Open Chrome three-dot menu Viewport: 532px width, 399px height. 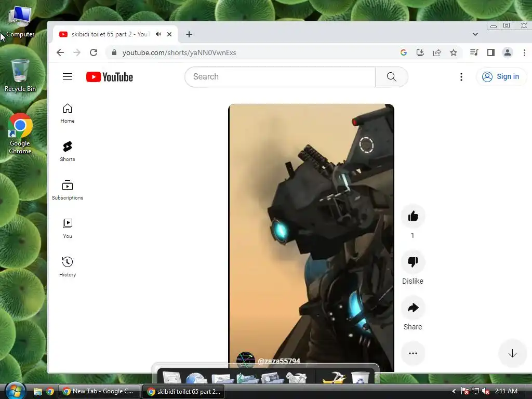[x=524, y=52]
